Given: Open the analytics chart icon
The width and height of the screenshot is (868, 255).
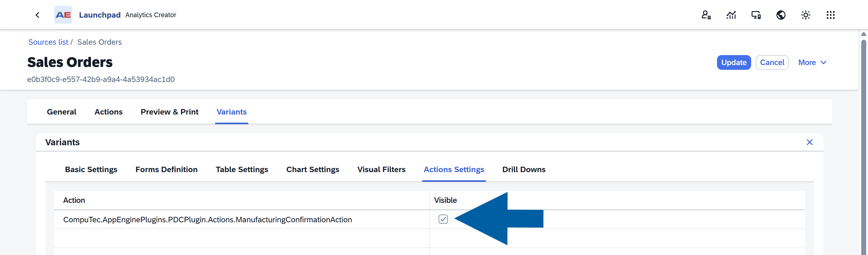Looking at the screenshot, I should click(x=731, y=15).
